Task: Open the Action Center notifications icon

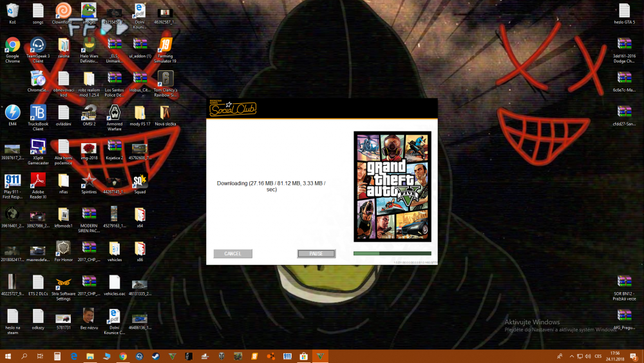Action: (x=634, y=356)
